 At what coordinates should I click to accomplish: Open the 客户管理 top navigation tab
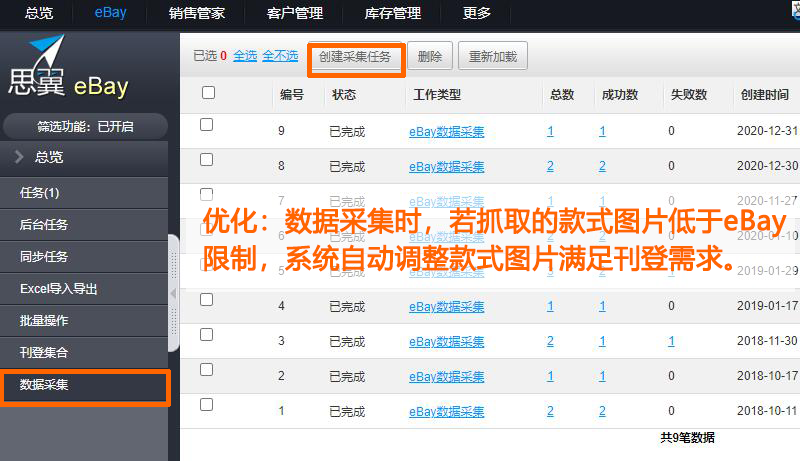pyautogui.click(x=294, y=13)
